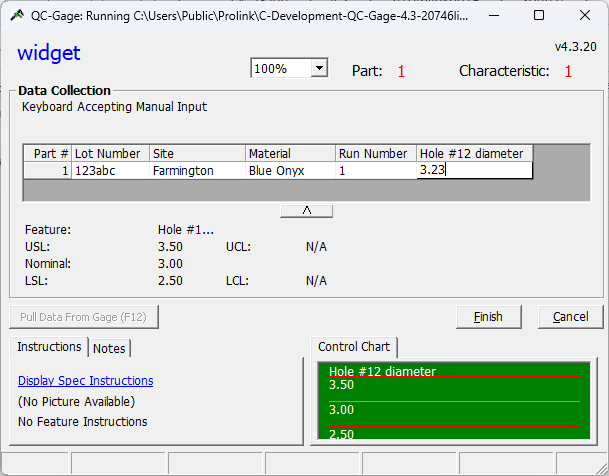
Task: Open the 100% zoom dropdown
Action: 319,68
